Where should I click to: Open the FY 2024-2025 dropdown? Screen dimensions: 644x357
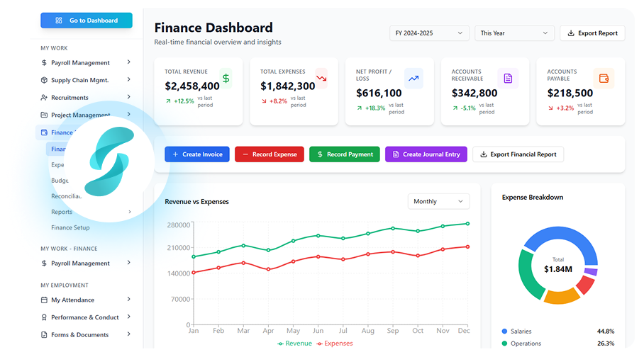point(429,33)
